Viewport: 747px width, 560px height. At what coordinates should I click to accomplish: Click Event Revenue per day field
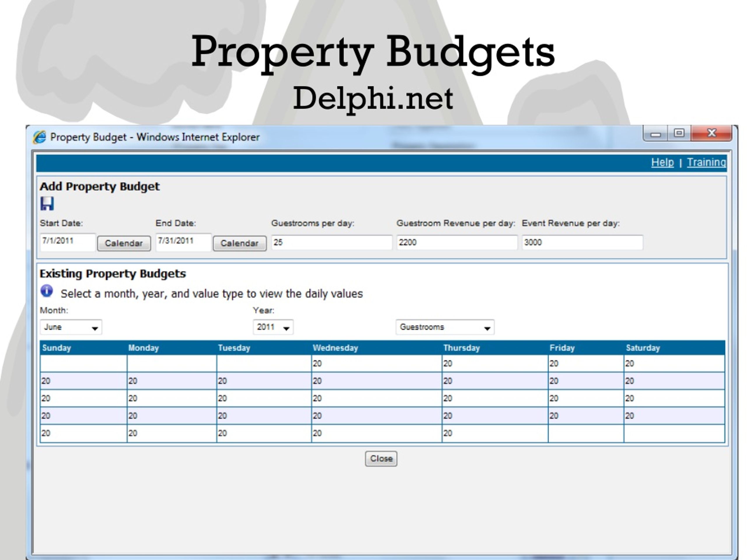pos(582,242)
